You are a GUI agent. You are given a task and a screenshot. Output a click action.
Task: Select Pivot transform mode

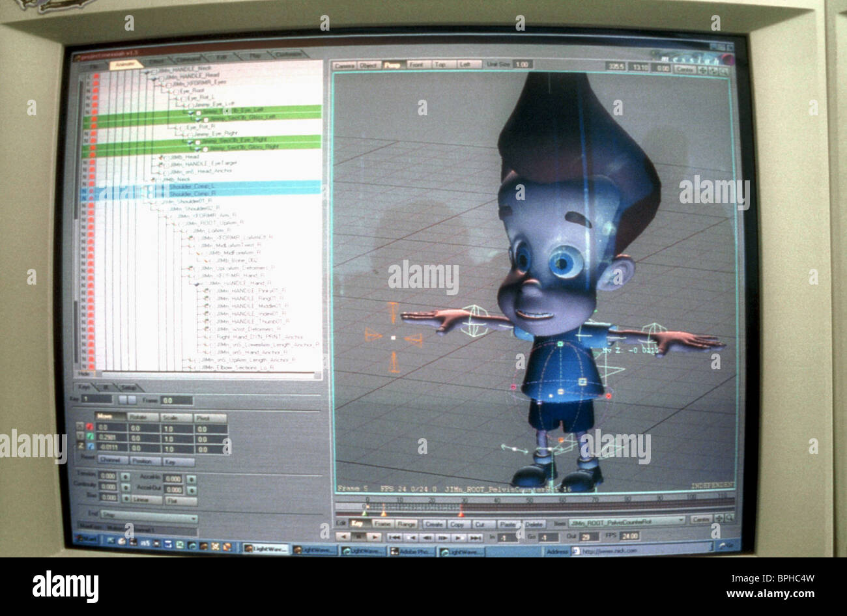click(x=210, y=418)
